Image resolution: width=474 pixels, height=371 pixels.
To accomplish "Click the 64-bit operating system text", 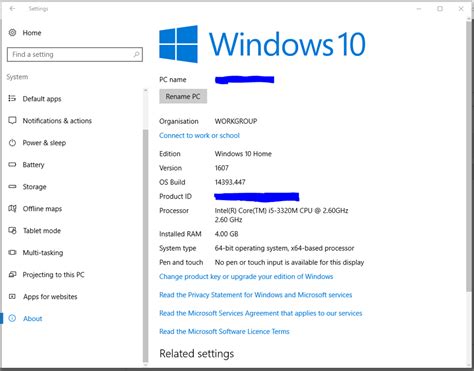I will tap(284, 248).
